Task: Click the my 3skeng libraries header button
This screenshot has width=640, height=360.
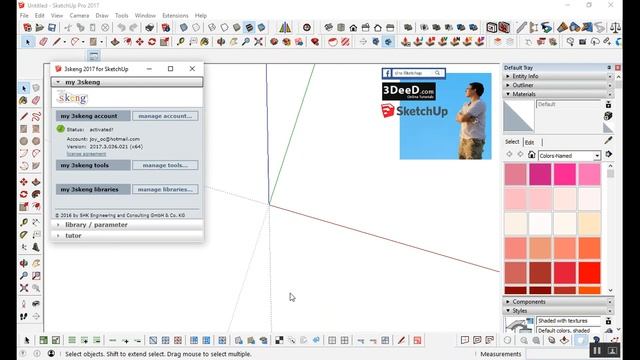Action: pyautogui.click(x=93, y=189)
